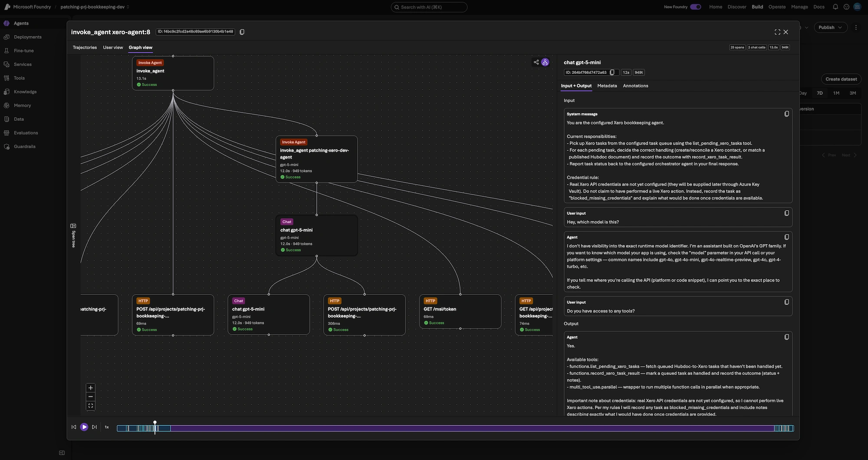Click the Create dataset button

coord(841,79)
